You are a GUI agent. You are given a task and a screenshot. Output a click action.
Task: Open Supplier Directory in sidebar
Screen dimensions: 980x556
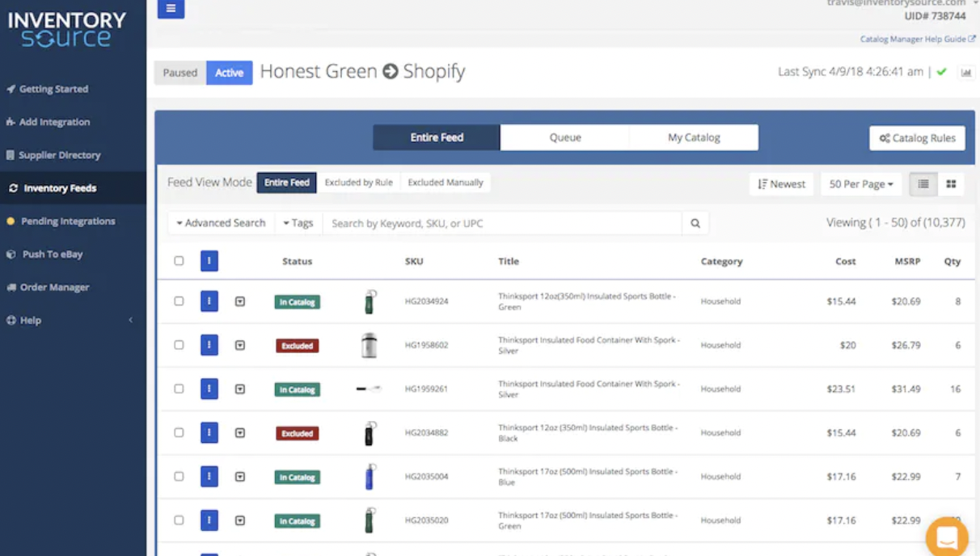coord(59,155)
